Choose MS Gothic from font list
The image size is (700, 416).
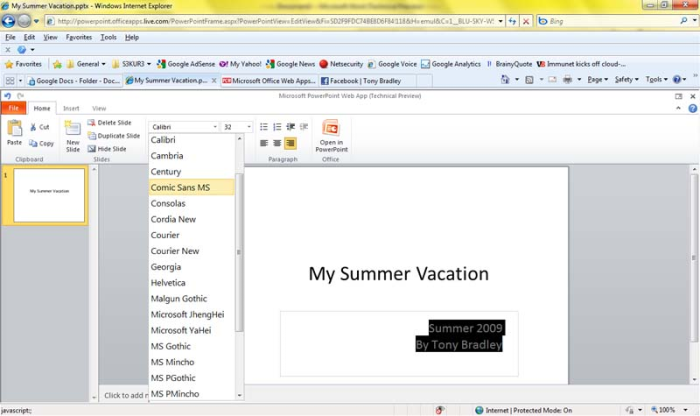click(x=192, y=346)
